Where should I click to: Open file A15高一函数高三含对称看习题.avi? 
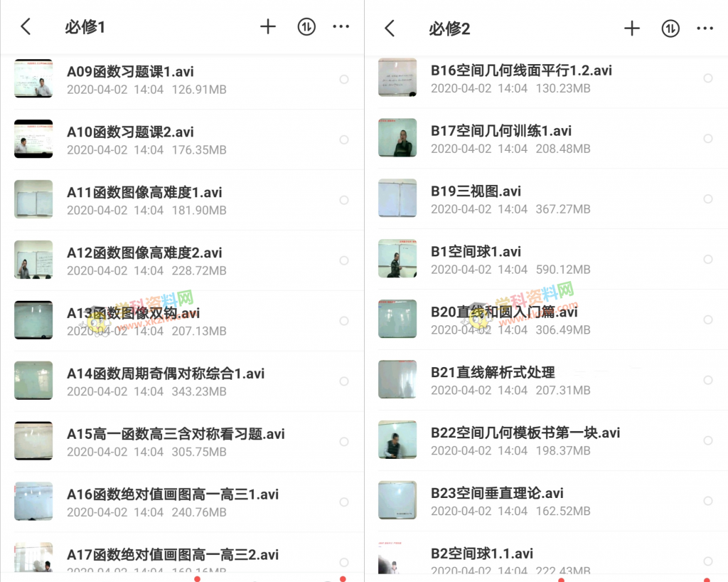(182, 442)
